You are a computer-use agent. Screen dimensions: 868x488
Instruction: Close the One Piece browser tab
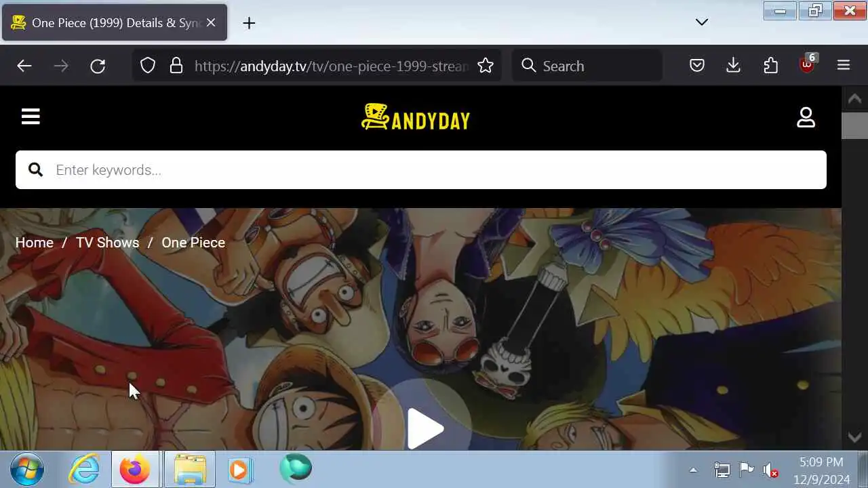[x=211, y=23]
